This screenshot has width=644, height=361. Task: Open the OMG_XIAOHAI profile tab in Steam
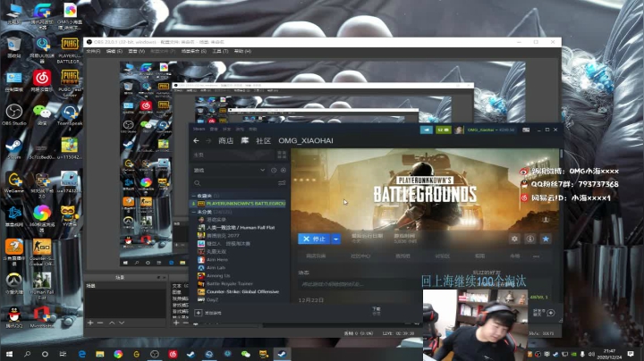306,140
